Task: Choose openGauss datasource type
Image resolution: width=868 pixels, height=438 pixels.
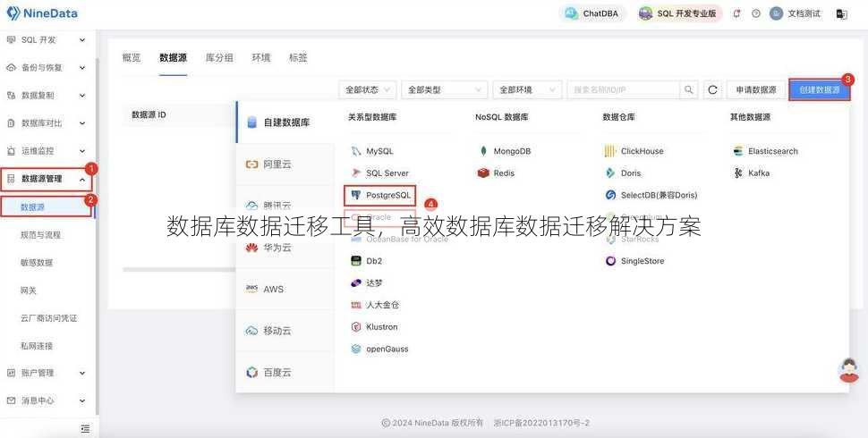Action: (x=379, y=349)
